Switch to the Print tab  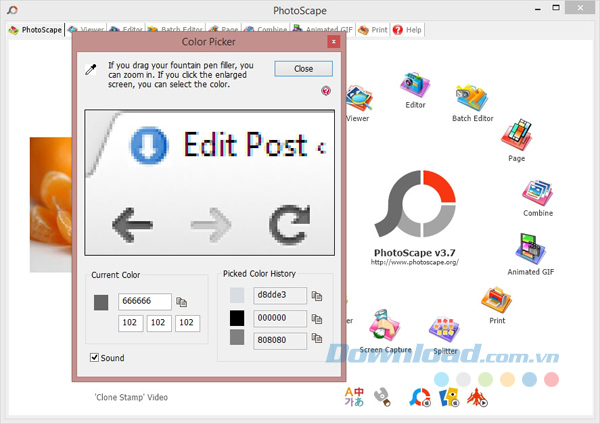tap(373, 30)
